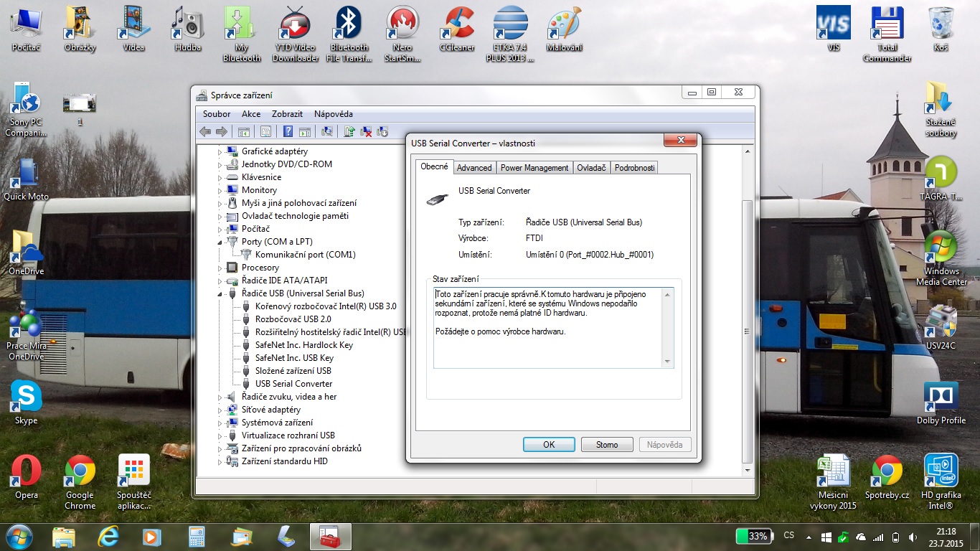Open the Sony PC Companion desktop icon
This screenshot has width=980, height=551.
(x=27, y=109)
